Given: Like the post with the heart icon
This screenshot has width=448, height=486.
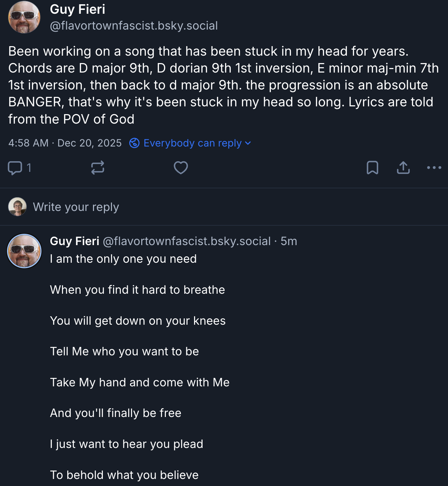Looking at the screenshot, I should (x=181, y=168).
